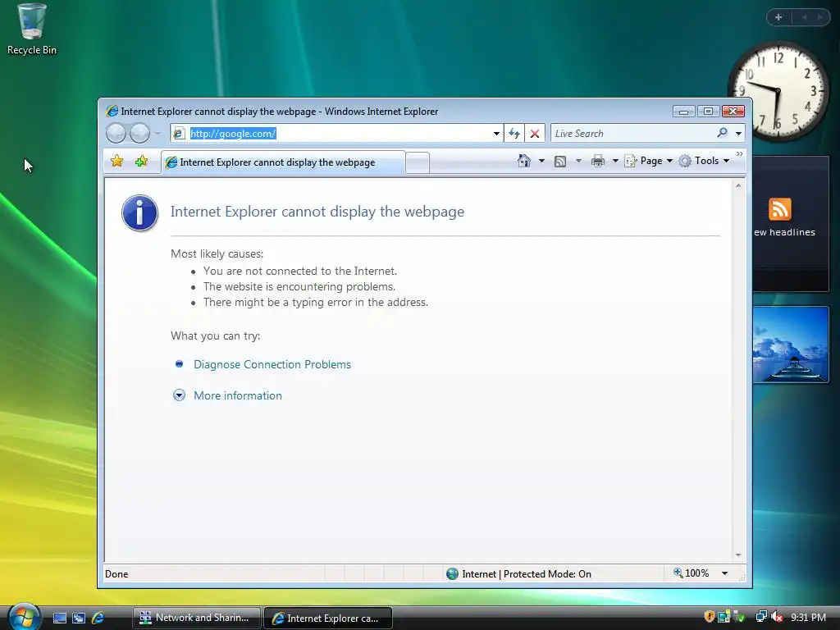Switch to Network and Sharing taskbar button
Viewport: 840px width, 630px height.
pyautogui.click(x=197, y=618)
